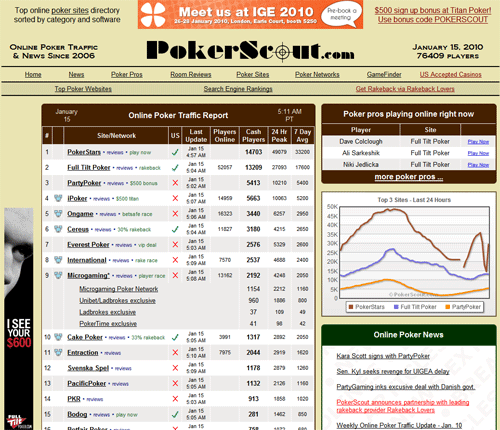Open GameFinder in navigation

coord(384,75)
